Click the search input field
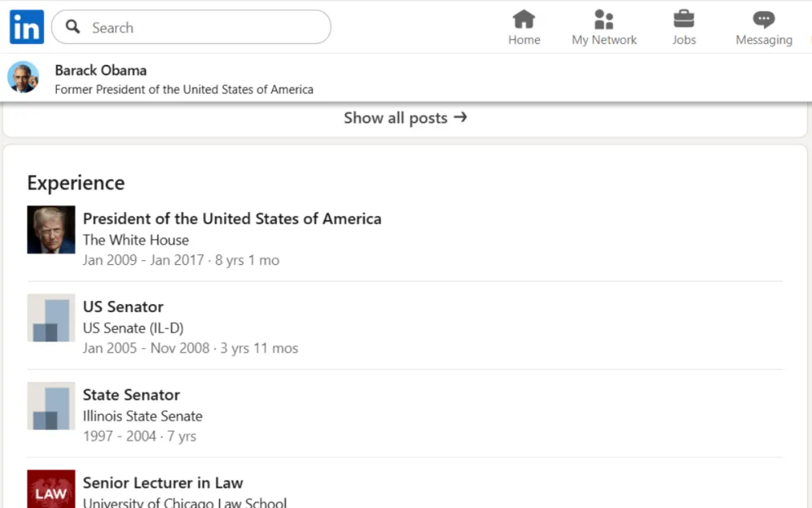 (191, 27)
